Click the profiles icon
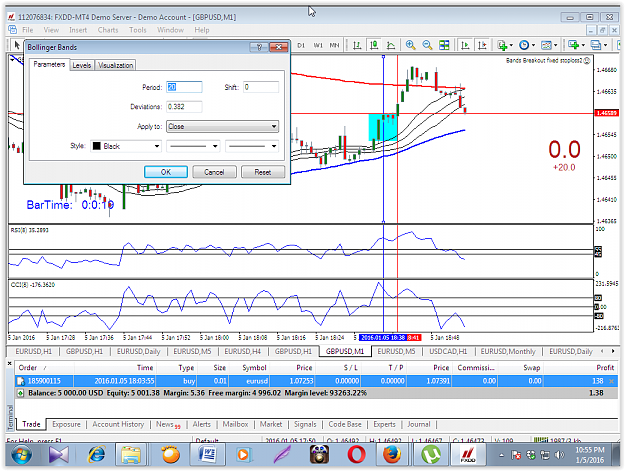Image resolution: width=625 pixels, height=471 pixels. coord(596,45)
